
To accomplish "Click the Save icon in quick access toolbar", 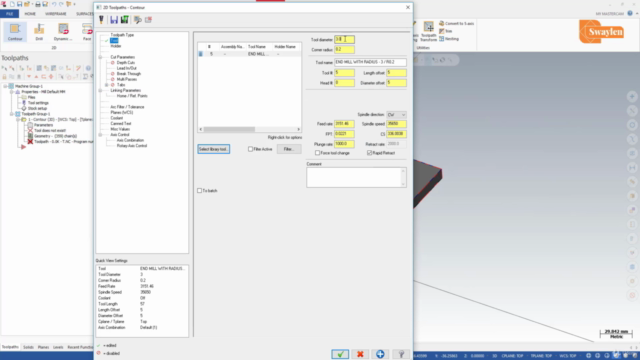I will pyautogui.click(x=19, y=4).
